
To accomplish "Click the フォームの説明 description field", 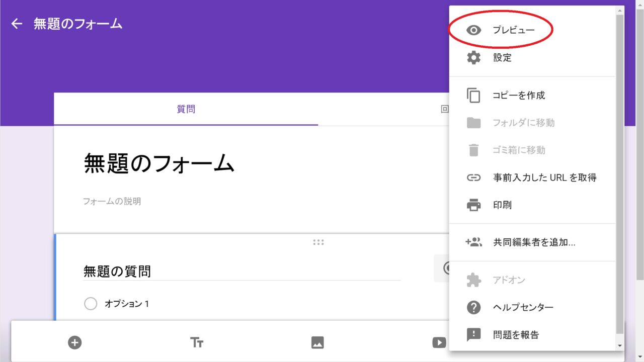I will point(112,202).
